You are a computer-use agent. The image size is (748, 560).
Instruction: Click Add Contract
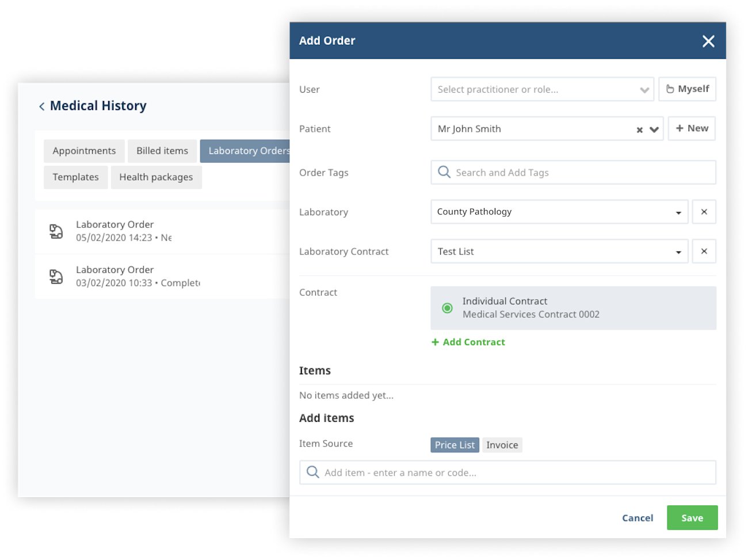[x=468, y=342]
